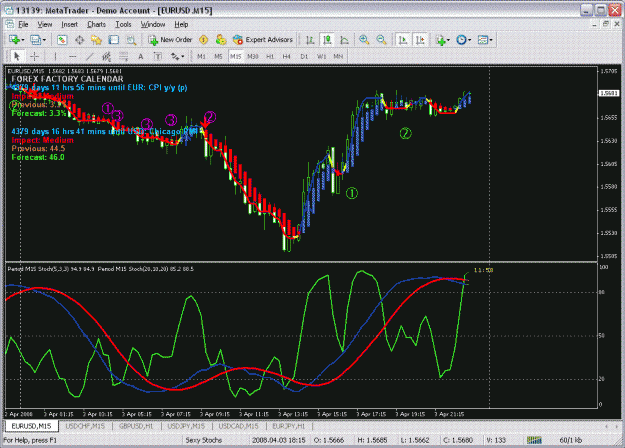The width and height of the screenshot is (625, 448).
Task: Click the Options people icon
Action: (220, 40)
